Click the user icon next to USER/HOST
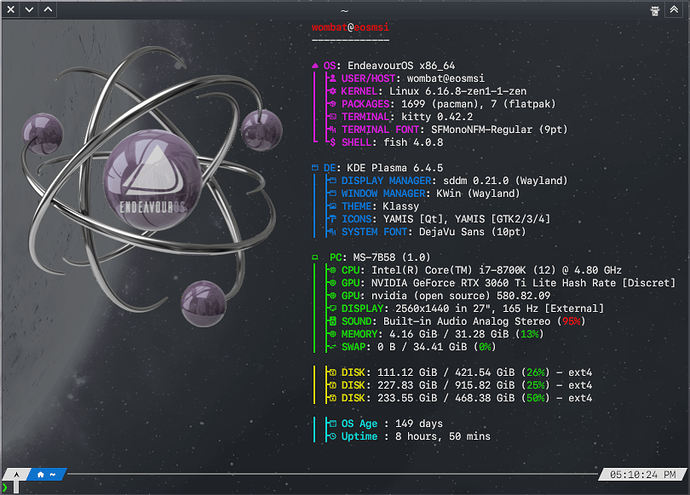 pyautogui.click(x=332, y=78)
